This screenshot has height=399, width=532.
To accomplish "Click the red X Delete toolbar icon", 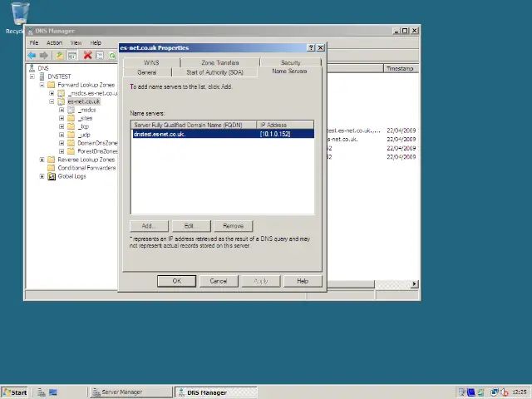I will [88, 56].
